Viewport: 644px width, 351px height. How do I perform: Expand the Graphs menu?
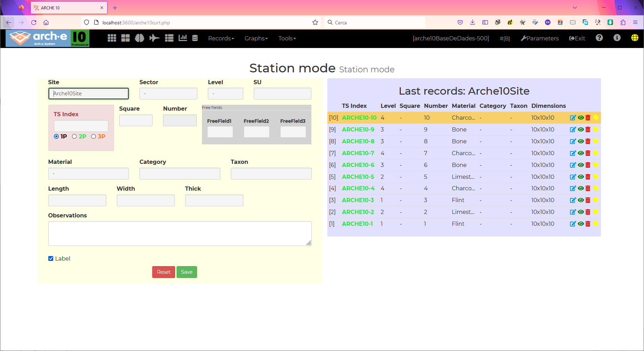tap(256, 38)
